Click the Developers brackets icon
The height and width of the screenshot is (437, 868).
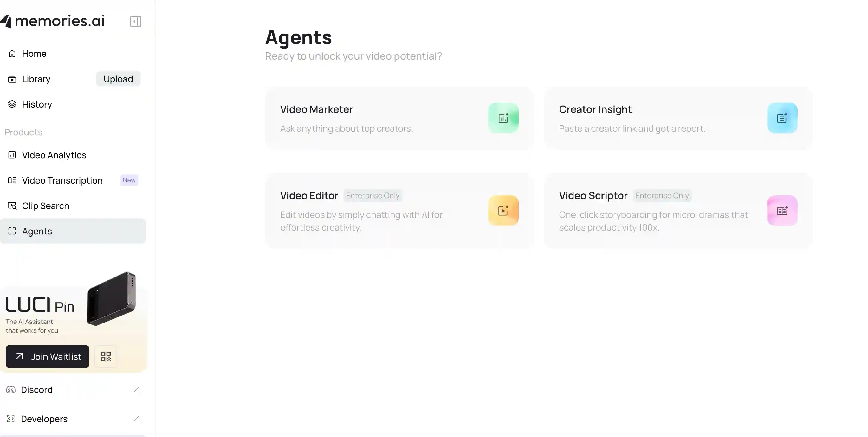coord(11,419)
